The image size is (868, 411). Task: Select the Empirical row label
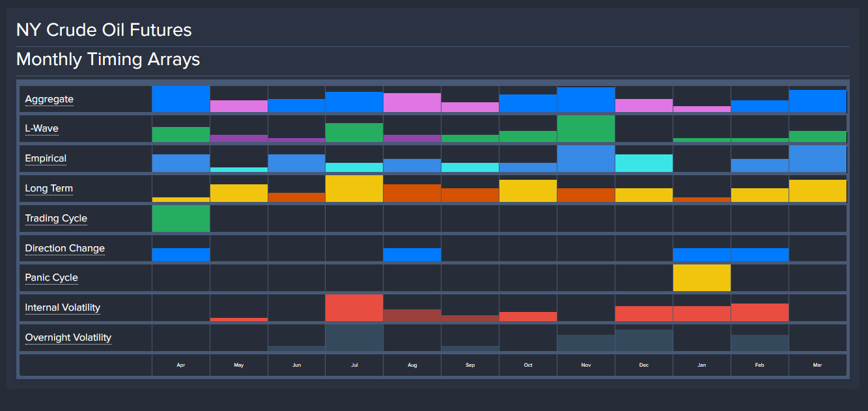pyautogui.click(x=46, y=159)
